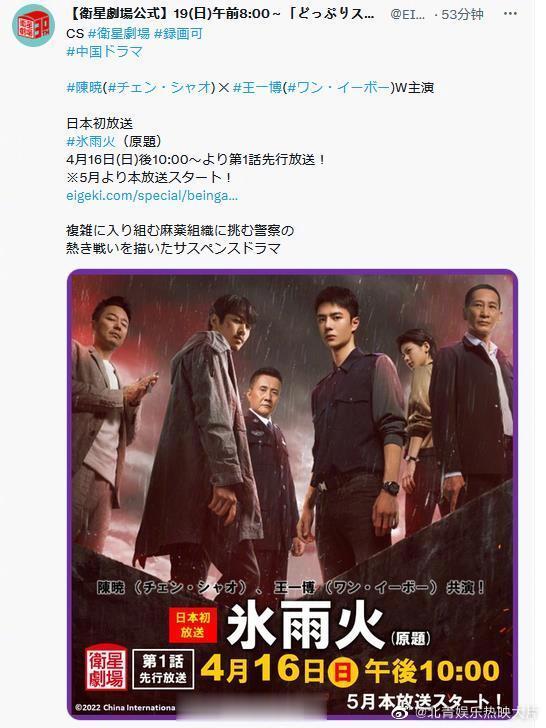546x728 pixels.
Task: Open the #王一博 hashtag
Action: pyautogui.click(x=257, y=87)
